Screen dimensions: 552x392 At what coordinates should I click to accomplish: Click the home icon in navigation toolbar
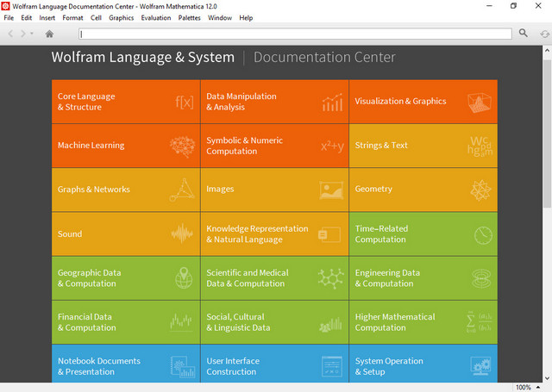click(x=49, y=34)
